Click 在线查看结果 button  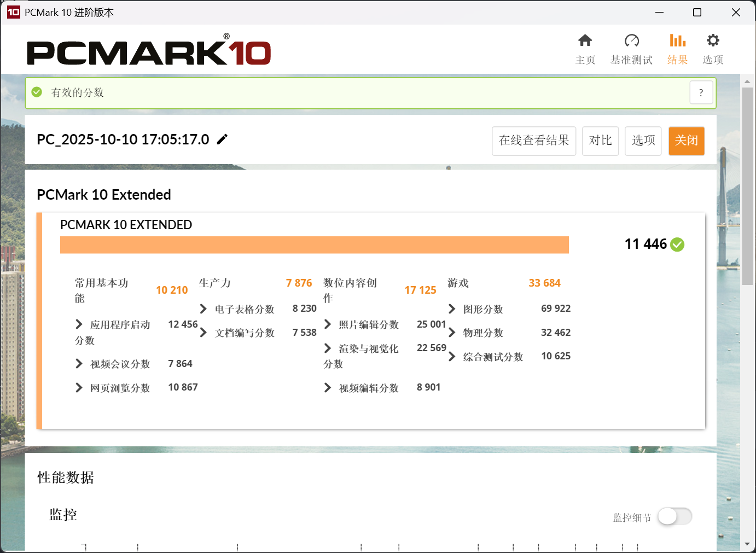click(534, 141)
